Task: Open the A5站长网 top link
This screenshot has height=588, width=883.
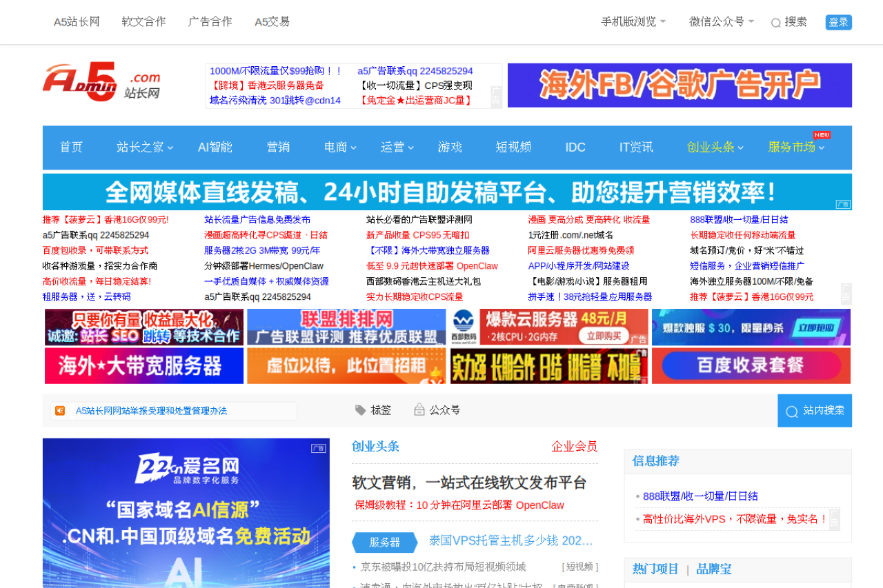Action: pyautogui.click(x=77, y=21)
